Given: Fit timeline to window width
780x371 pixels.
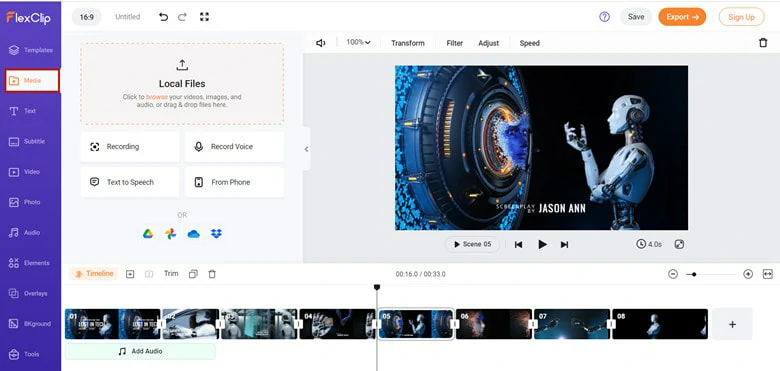Looking at the screenshot, I should point(768,274).
